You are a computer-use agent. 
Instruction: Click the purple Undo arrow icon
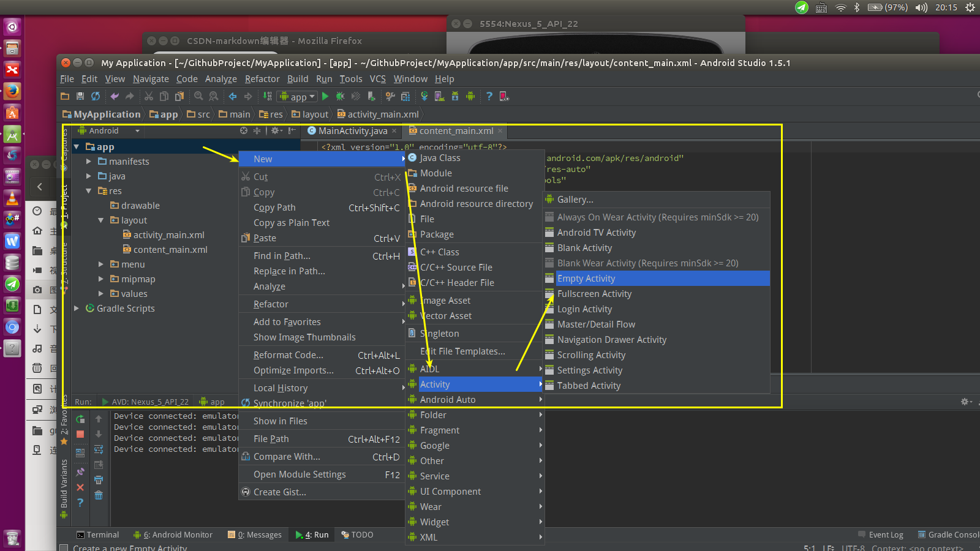[x=115, y=96]
